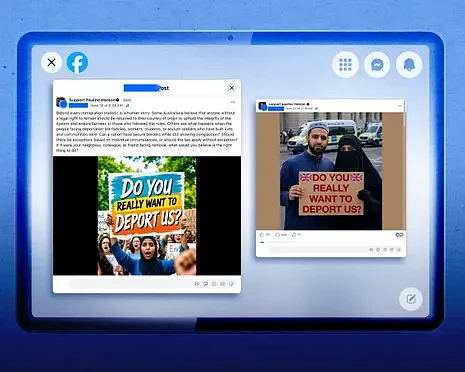Click the timestamp on right post card
The height and width of the screenshot is (372, 465).
(299, 109)
